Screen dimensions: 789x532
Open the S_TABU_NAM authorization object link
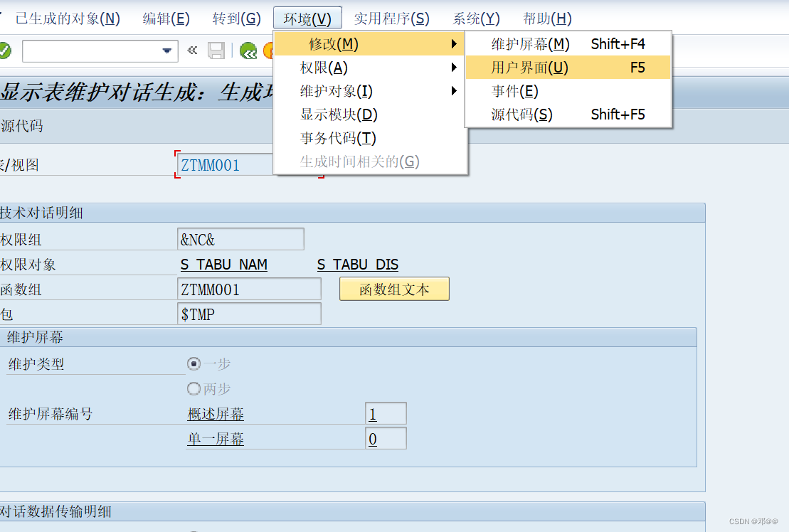click(x=224, y=265)
